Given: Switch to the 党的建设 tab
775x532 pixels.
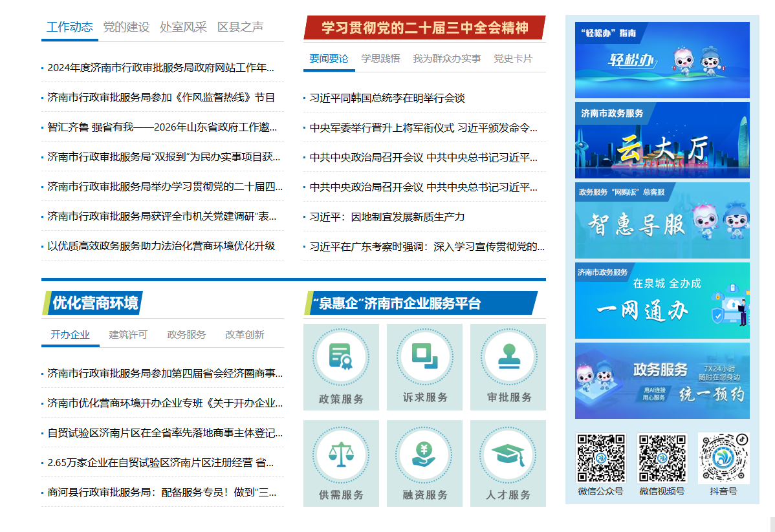Looking at the screenshot, I should coord(126,27).
